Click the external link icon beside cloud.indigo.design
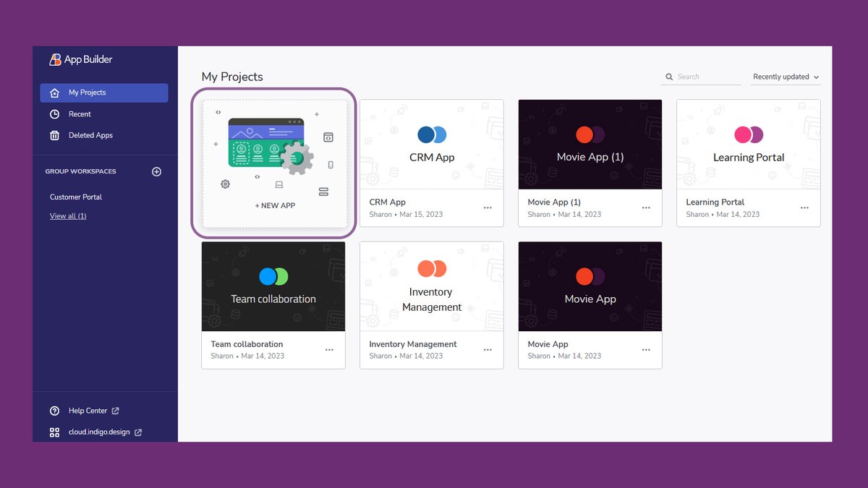Image resolution: width=868 pixels, height=488 pixels. (140, 432)
